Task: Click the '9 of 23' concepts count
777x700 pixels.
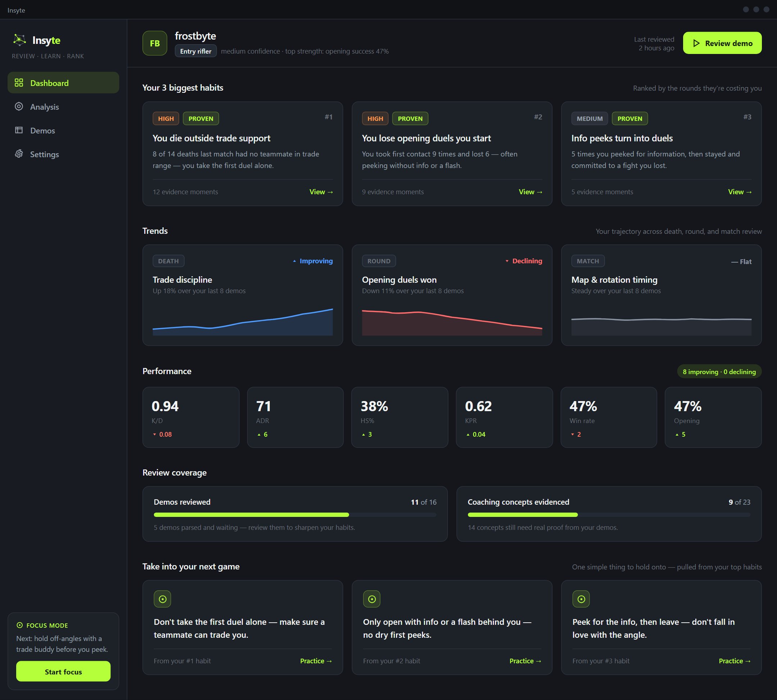Action: pyautogui.click(x=739, y=502)
